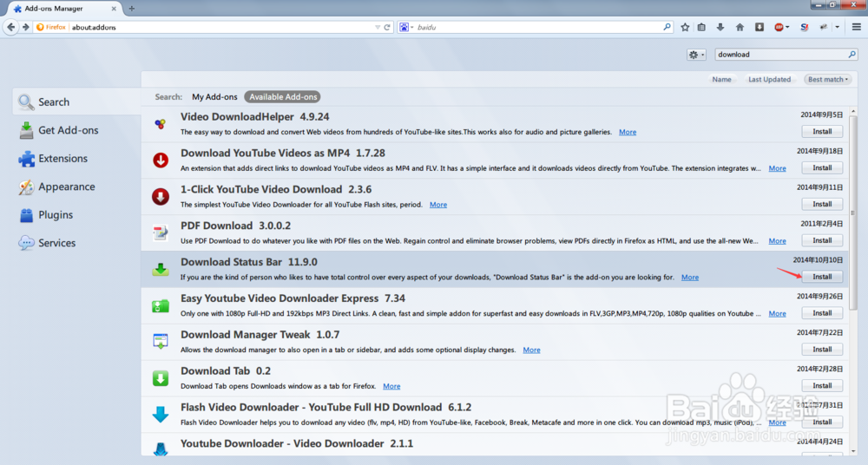Open More link for Video DownloadHelper
868x465 pixels.
pos(628,132)
